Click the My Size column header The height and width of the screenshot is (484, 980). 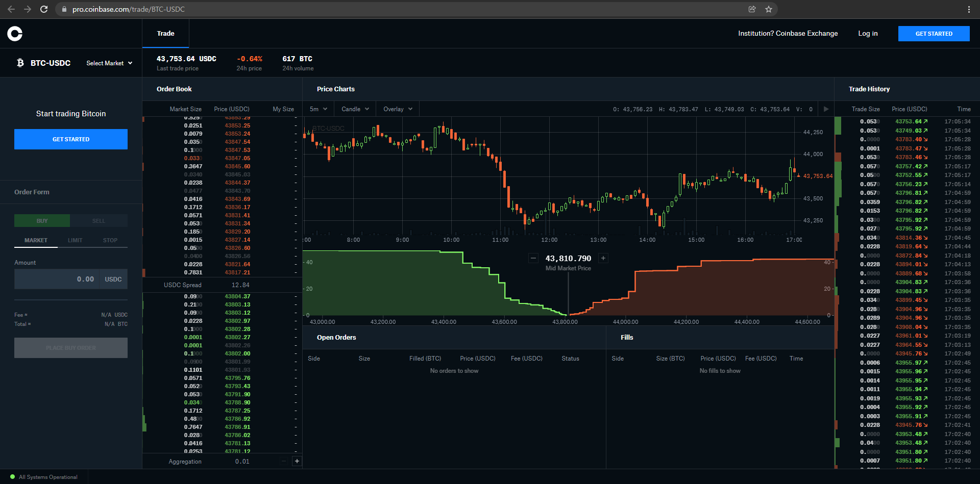[x=283, y=109]
